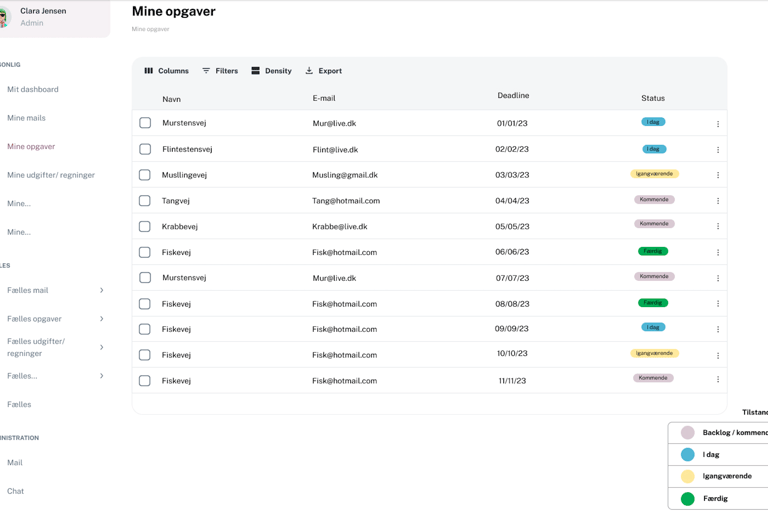
Task: Expand the Fælles mail submenu chevron
Action: (101, 291)
